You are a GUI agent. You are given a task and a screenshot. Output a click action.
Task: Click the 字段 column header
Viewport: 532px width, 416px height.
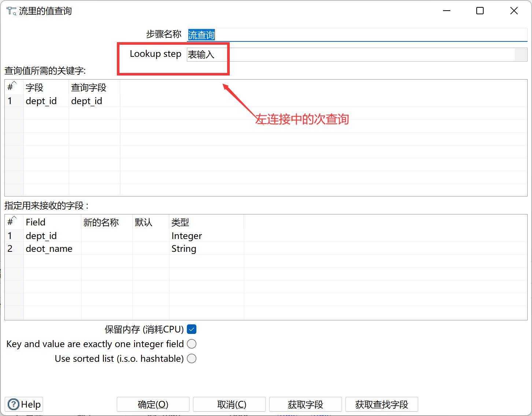pos(46,88)
